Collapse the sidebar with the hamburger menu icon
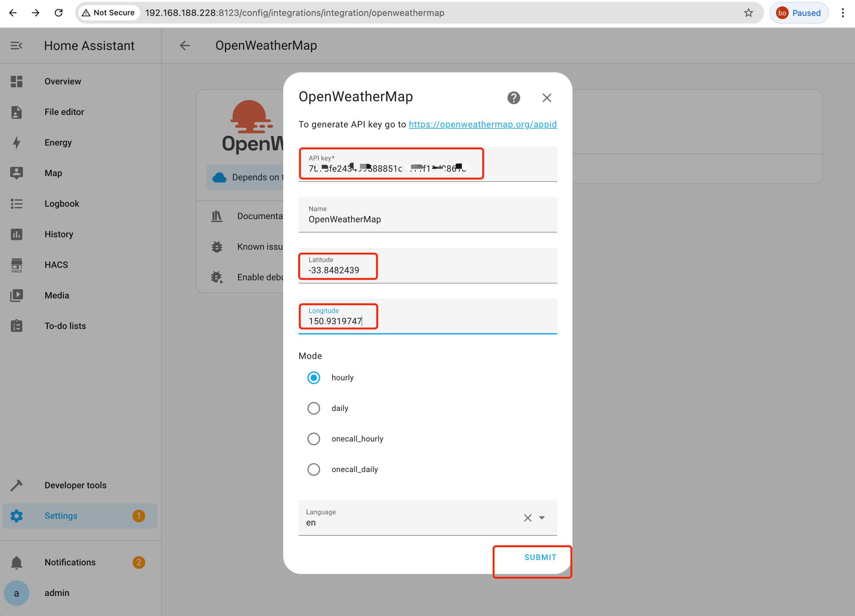The width and height of the screenshot is (855, 616). 16,46
